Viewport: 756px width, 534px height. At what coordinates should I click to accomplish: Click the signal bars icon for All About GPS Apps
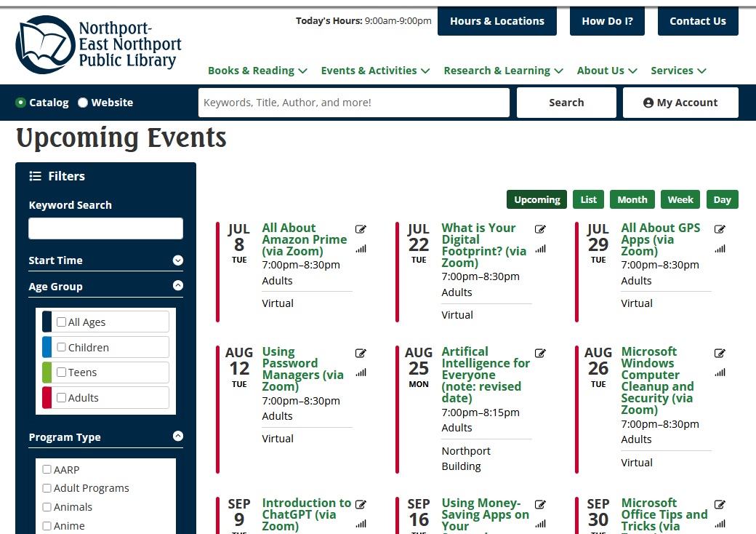(x=720, y=249)
